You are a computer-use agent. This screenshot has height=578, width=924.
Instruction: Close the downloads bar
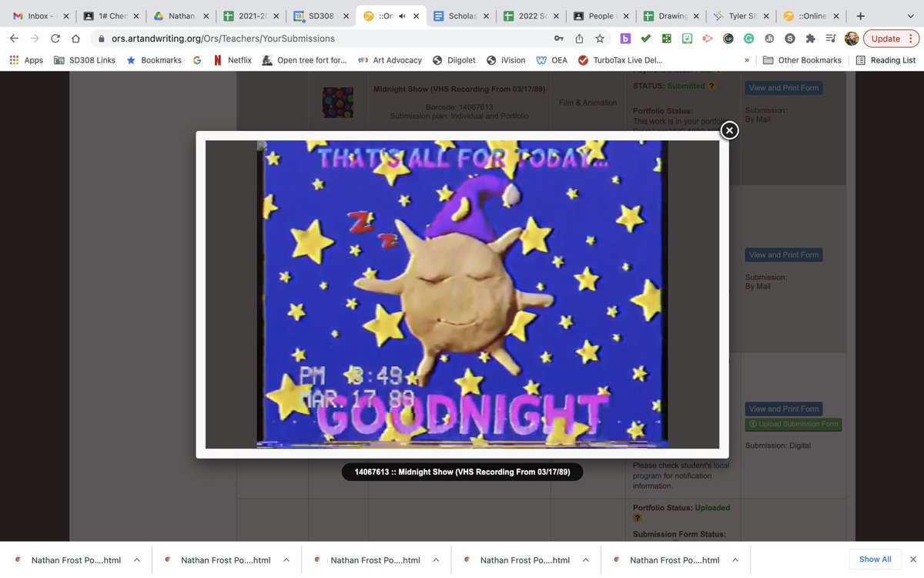tap(912, 560)
